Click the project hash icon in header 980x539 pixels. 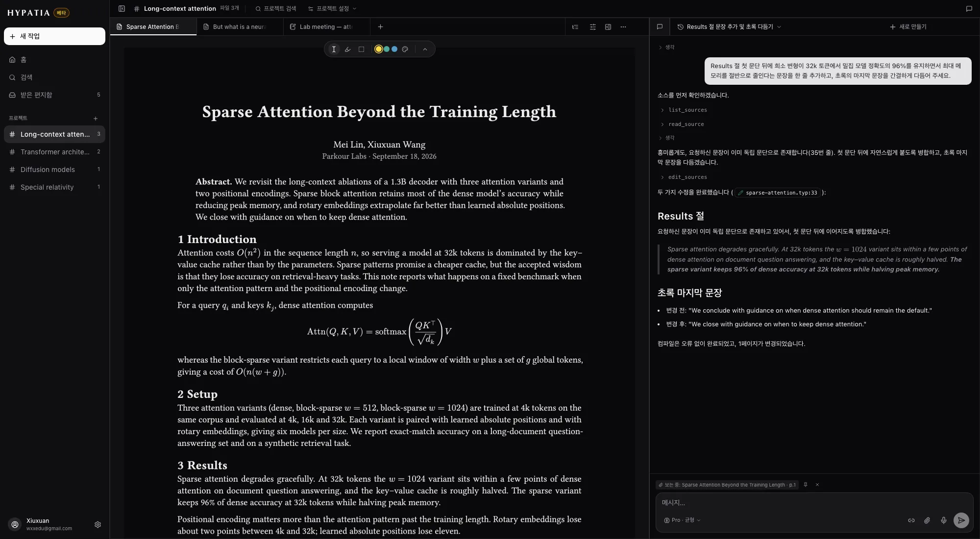137,8
